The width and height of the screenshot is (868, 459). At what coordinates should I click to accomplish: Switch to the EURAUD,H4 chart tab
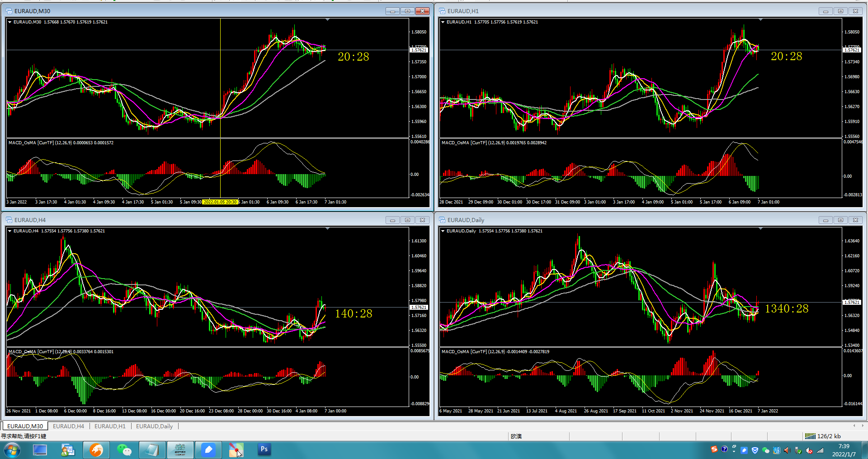[68, 426]
